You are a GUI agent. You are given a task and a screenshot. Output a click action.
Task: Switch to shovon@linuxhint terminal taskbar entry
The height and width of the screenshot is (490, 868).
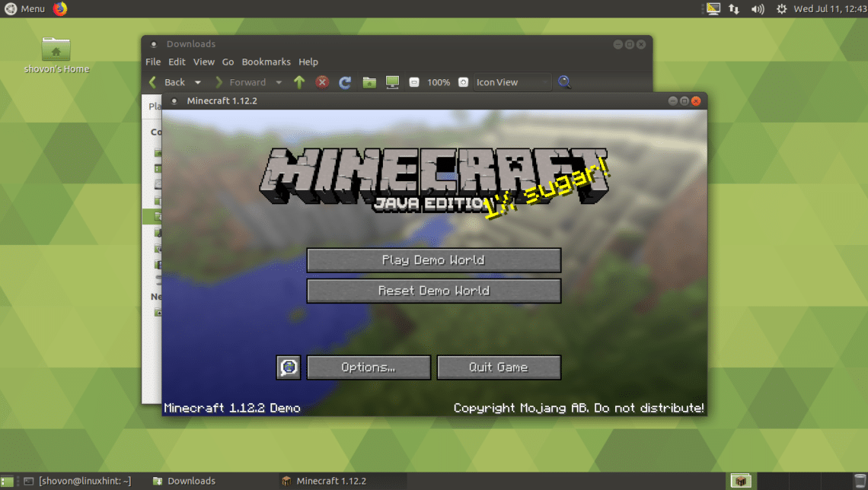(78, 481)
